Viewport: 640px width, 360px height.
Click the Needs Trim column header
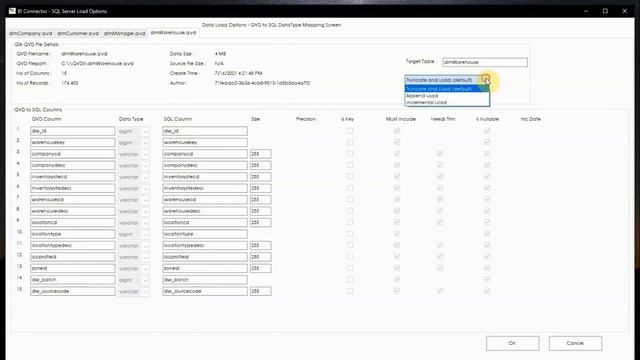[443, 119]
